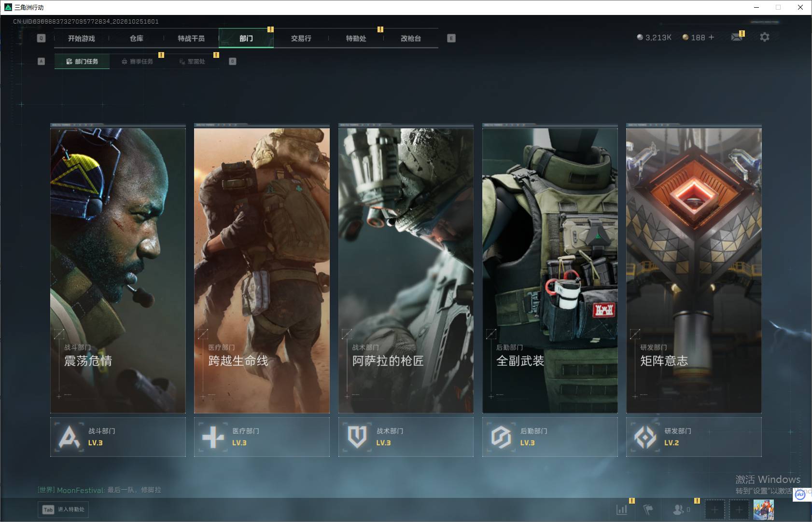Click the Q key previous-tab icon
The width and height of the screenshot is (812, 522).
point(41,38)
